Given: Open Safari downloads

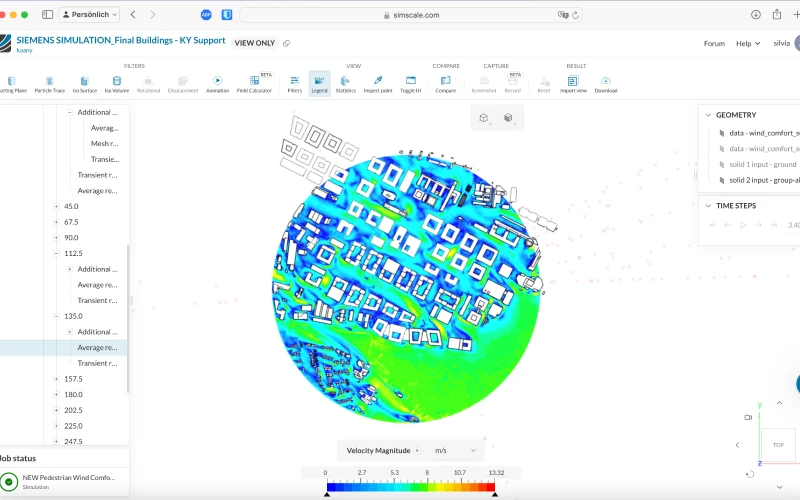Looking at the screenshot, I should tap(756, 14).
